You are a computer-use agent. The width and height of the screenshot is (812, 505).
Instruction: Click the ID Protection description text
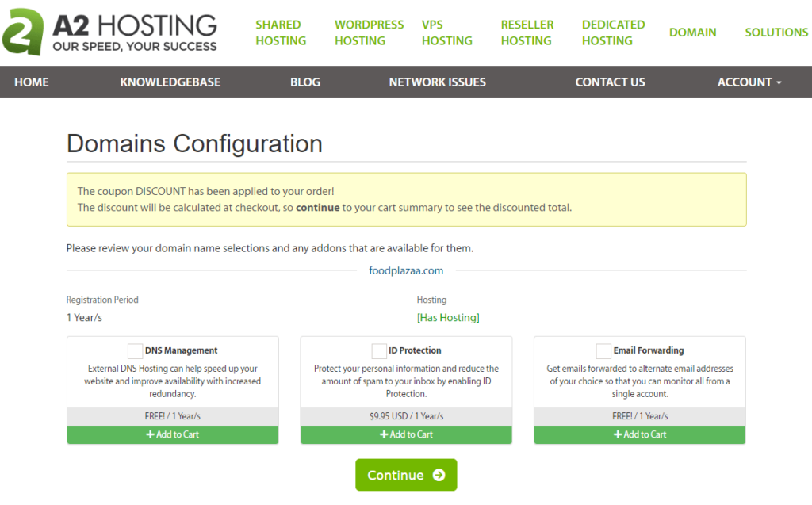[406, 381]
